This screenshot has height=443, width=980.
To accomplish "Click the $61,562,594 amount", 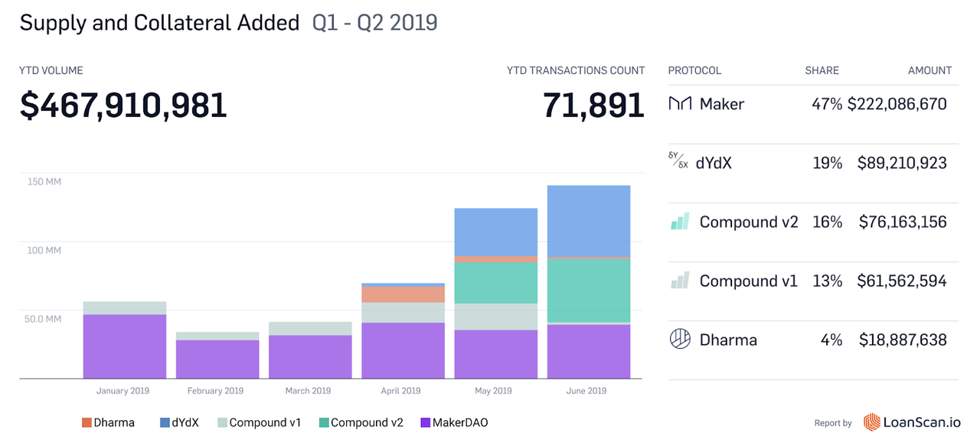I will pos(903,281).
